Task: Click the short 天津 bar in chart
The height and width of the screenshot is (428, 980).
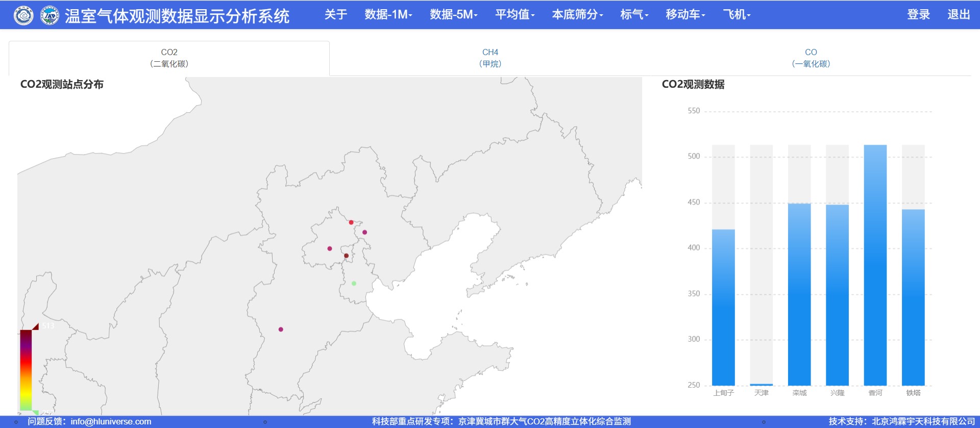Action: tap(762, 385)
